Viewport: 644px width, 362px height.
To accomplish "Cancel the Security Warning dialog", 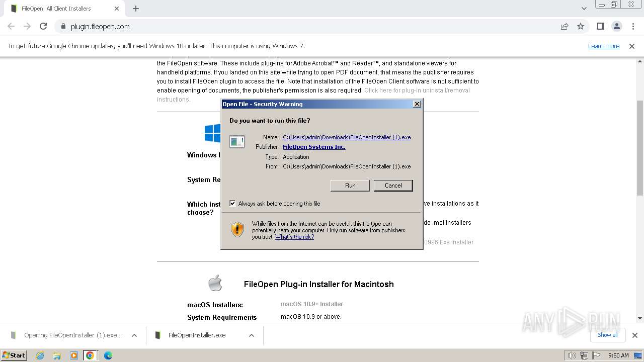I will pos(393,186).
